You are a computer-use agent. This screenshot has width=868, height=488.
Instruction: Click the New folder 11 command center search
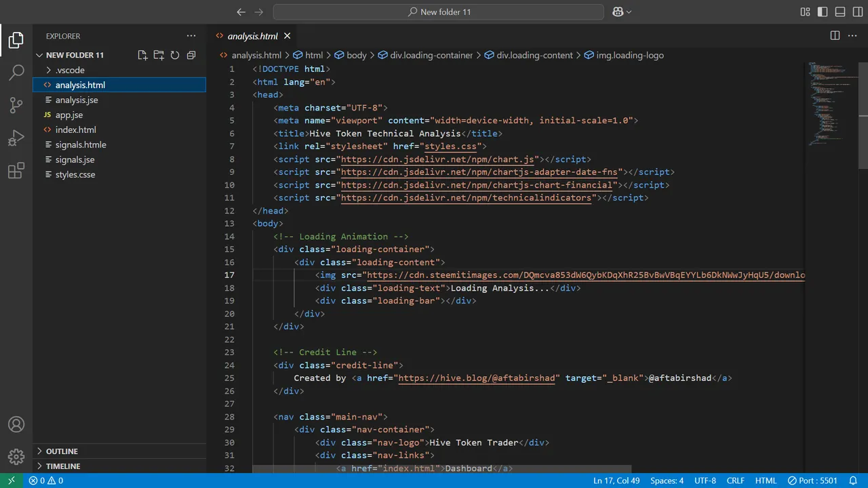pos(439,12)
